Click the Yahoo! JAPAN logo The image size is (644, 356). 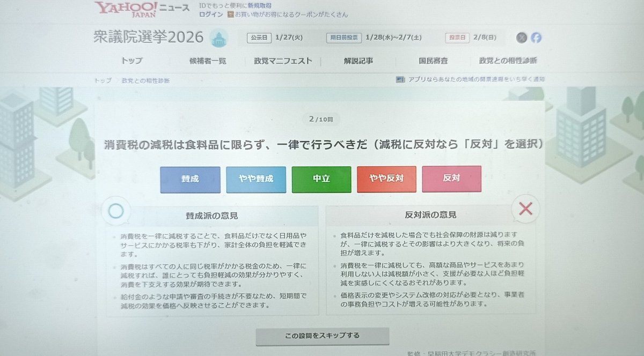[127, 9]
